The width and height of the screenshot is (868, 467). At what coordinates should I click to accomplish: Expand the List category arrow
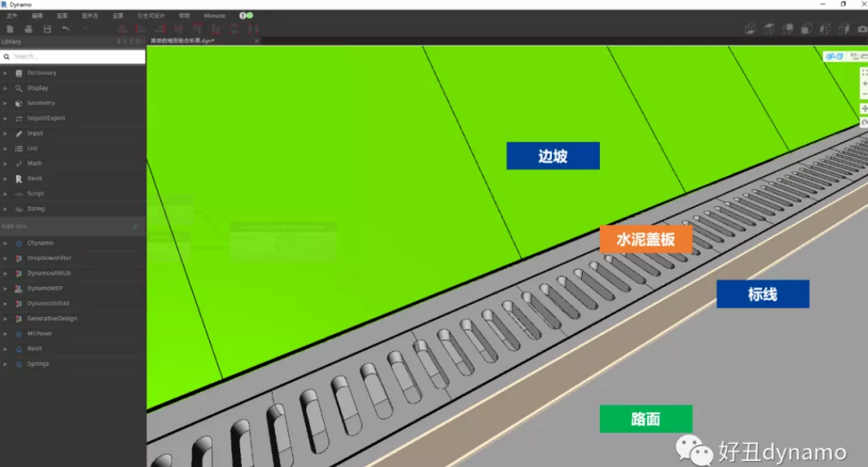(5, 148)
